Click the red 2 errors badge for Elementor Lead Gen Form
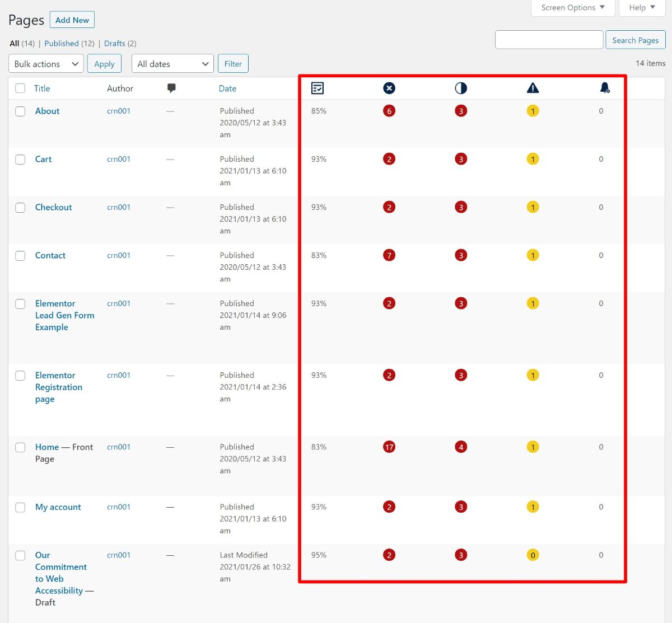The width and height of the screenshot is (672, 623). 389,303
